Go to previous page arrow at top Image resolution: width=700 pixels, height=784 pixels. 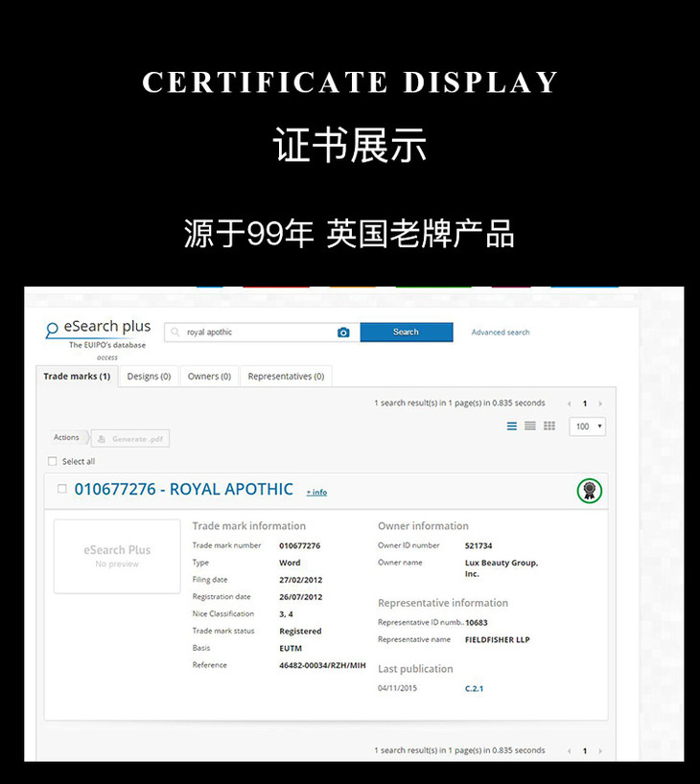pos(569,404)
